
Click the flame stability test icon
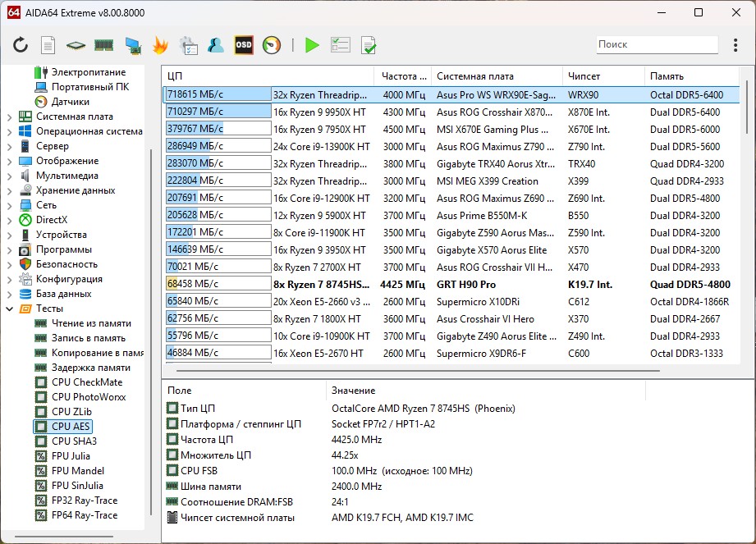(x=160, y=45)
